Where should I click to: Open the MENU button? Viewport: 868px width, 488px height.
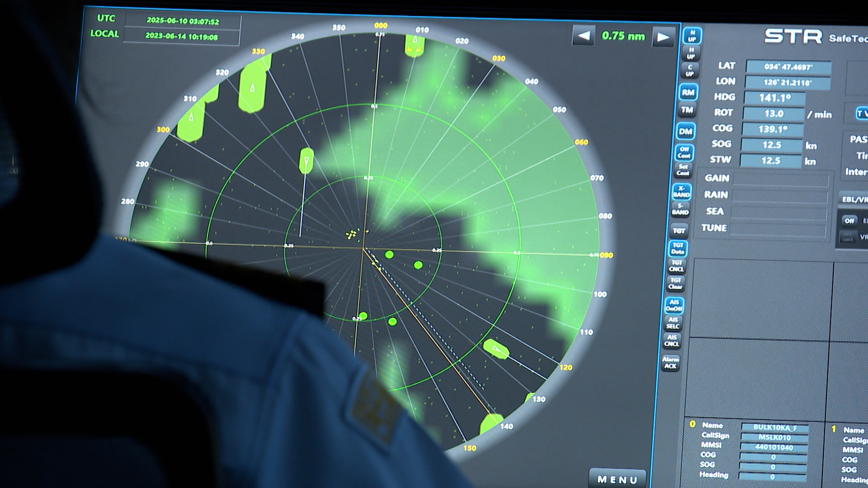[x=617, y=479]
